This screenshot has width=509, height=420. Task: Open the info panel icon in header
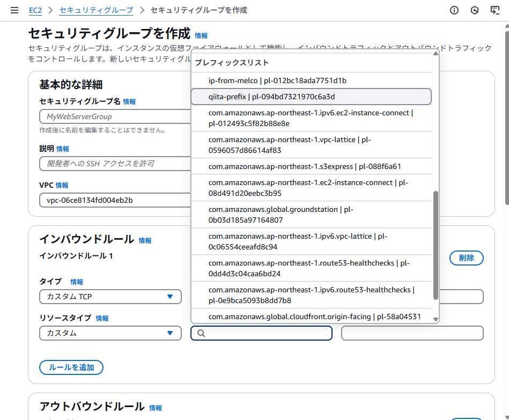[x=454, y=10]
